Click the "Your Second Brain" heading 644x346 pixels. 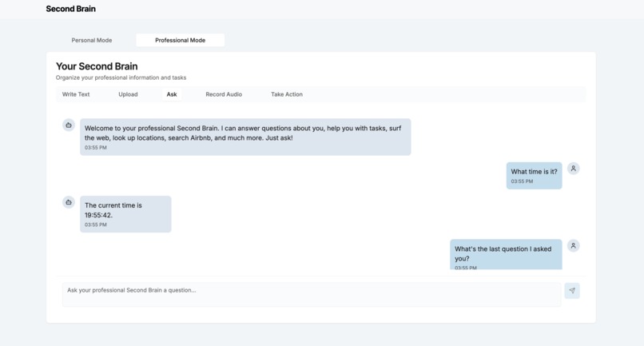tap(97, 66)
